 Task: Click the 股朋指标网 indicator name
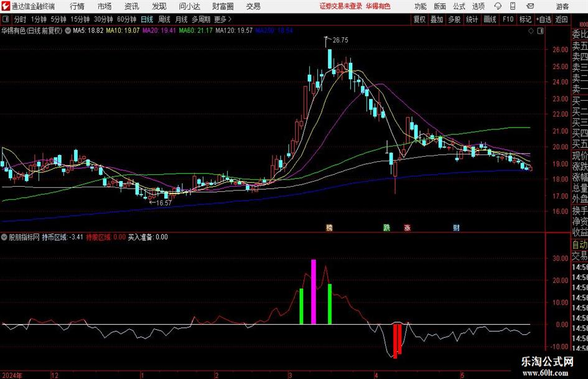tap(24, 237)
